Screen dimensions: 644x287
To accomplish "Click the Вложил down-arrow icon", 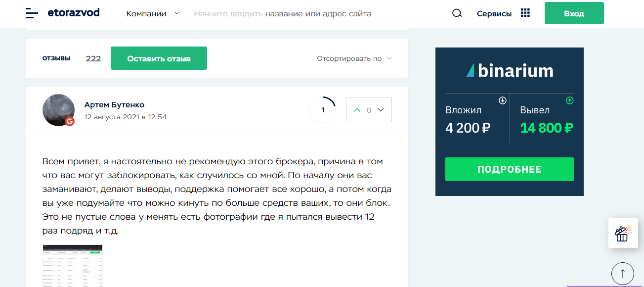I will [x=503, y=100].
